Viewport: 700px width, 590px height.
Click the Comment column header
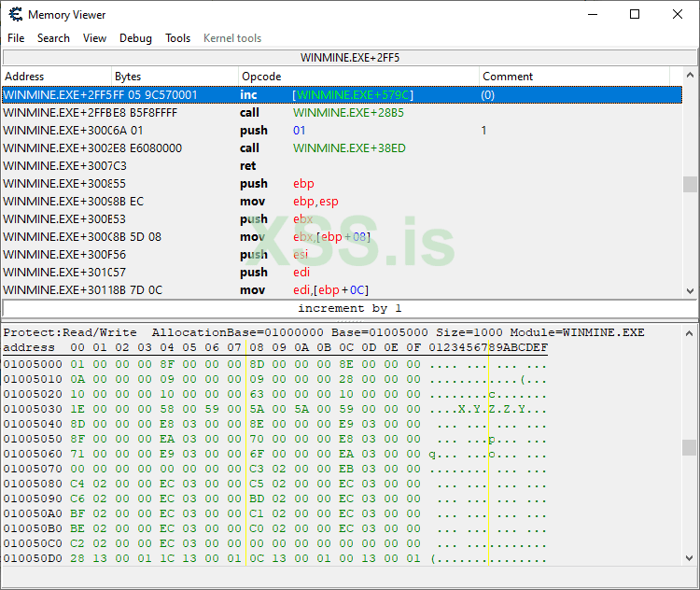point(574,77)
